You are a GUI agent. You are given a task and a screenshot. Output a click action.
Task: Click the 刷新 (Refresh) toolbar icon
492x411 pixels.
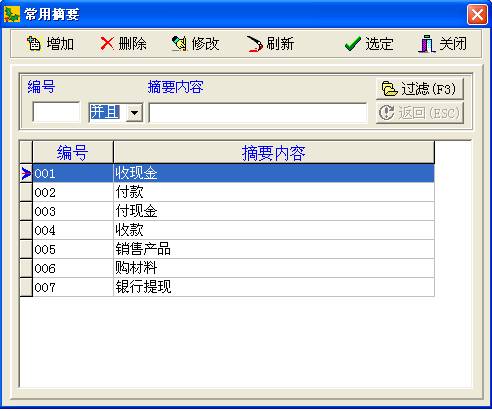254,44
